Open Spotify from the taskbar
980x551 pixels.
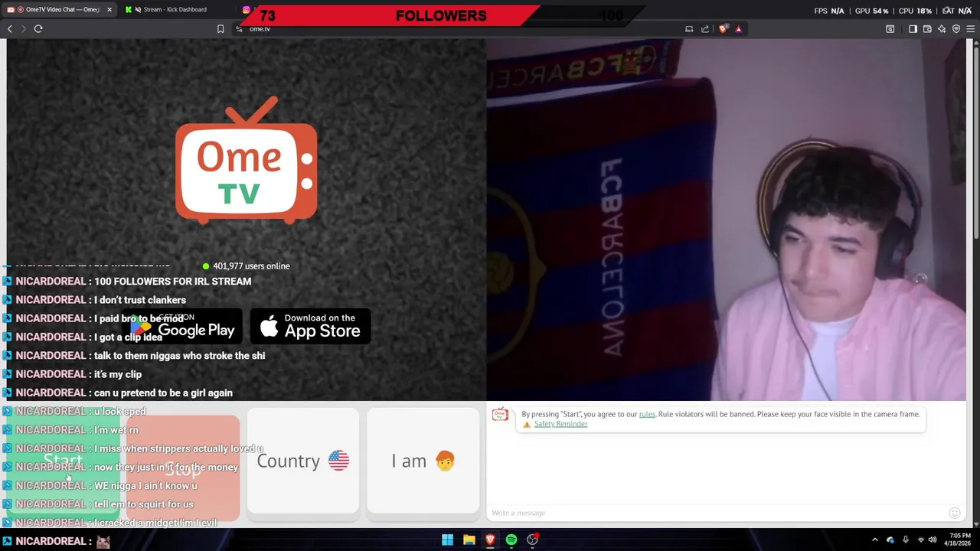[511, 540]
